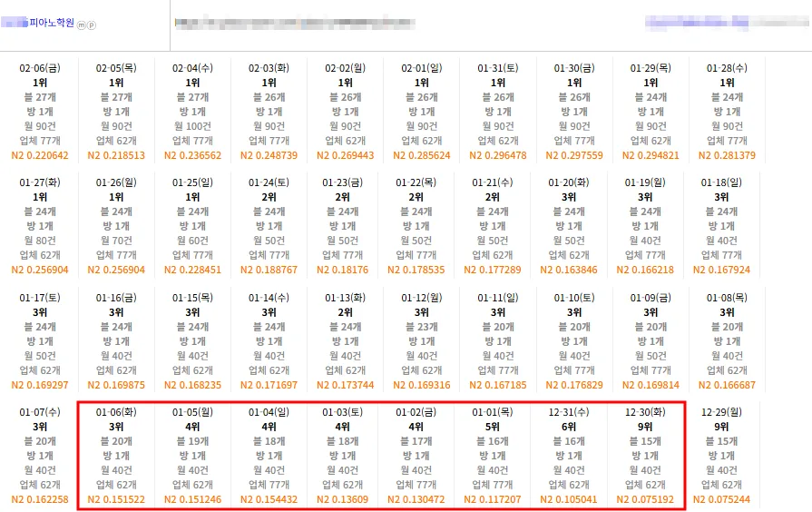Select the 02-06(금) date header

(40, 68)
